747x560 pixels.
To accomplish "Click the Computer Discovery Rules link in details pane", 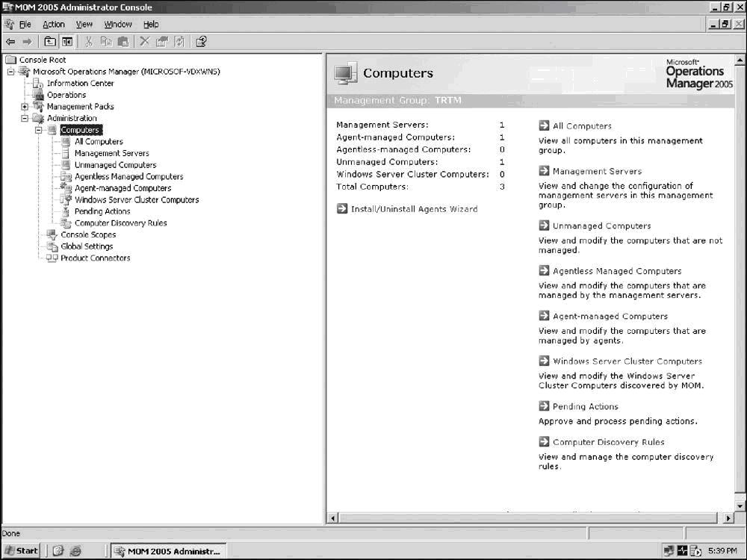I will [608, 442].
